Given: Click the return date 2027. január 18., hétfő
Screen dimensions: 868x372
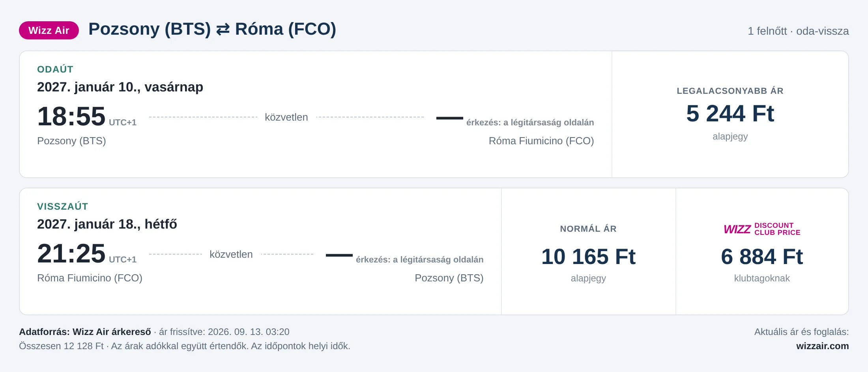Looking at the screenshot, I should pos(107,224).
